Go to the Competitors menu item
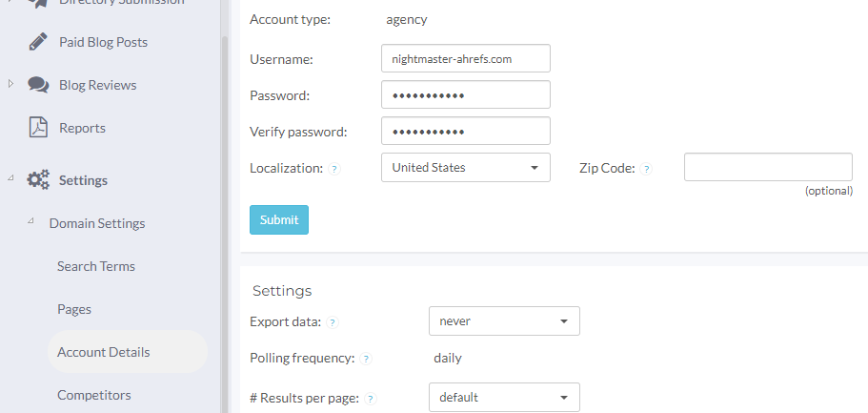 click(94, 395)
